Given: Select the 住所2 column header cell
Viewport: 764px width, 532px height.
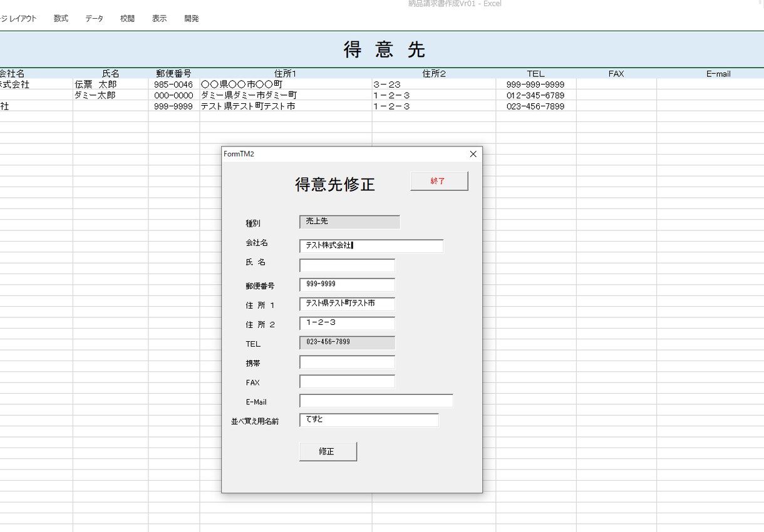Looking at the screenshot, I should click(434, 73).
